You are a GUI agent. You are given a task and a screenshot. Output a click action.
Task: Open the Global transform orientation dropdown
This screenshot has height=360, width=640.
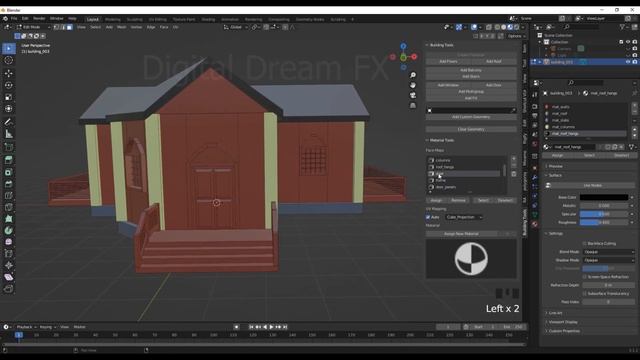(236, 27)
